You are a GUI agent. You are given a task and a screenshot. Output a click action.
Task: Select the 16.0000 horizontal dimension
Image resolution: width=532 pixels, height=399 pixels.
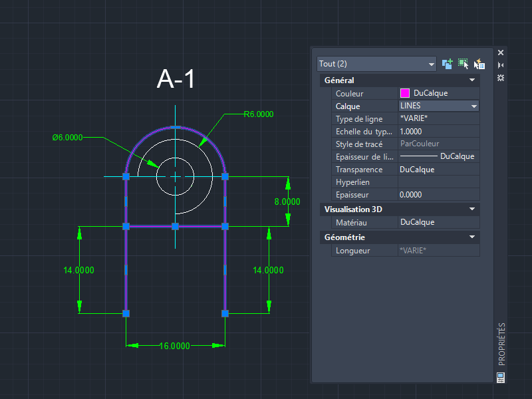(x=175, y=346)
